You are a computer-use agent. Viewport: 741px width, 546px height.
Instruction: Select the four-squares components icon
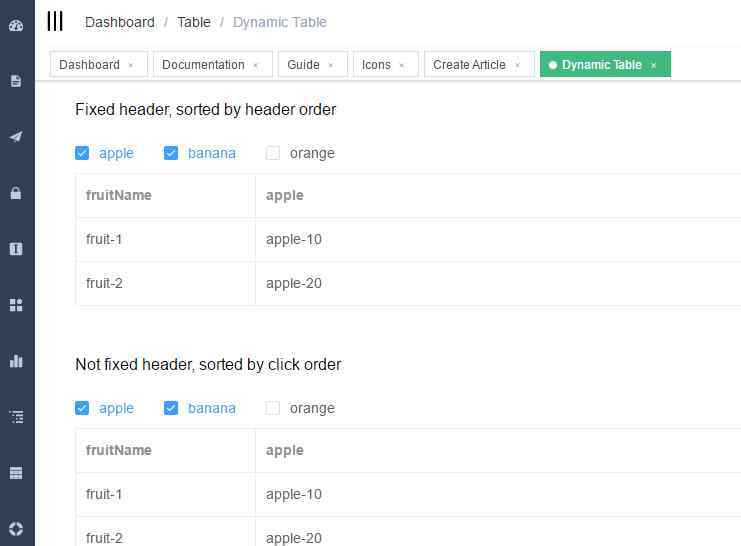[x=16, y=305]
